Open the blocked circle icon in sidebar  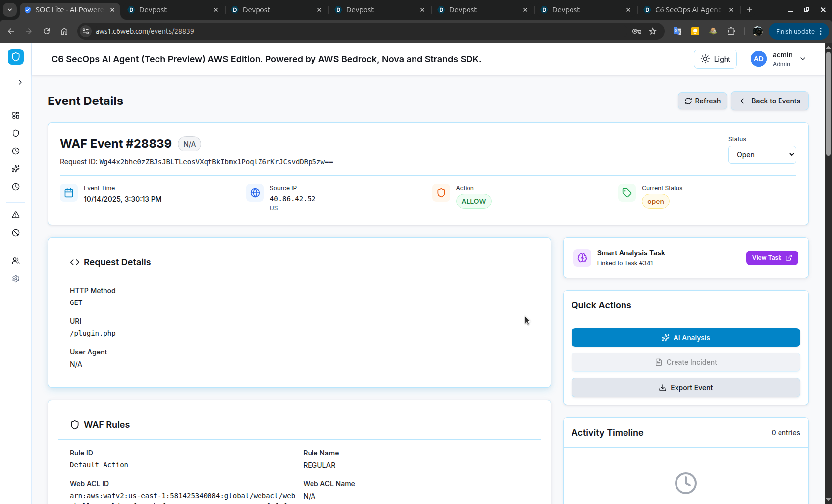16,233
